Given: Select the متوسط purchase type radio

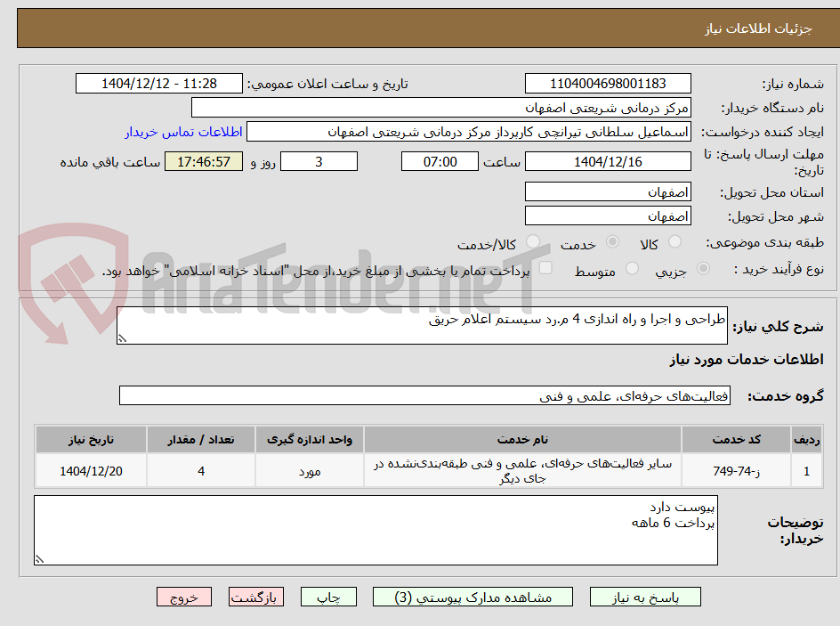Looking at the screenshot, I should point(632,269).
